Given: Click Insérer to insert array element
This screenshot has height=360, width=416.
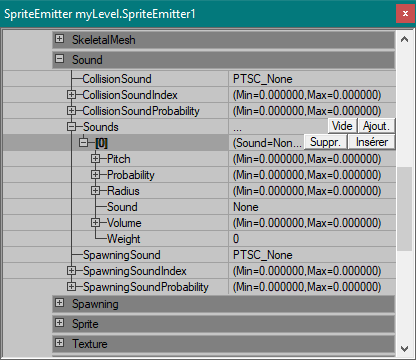Looking at the screenshot, I should [372, 142].
